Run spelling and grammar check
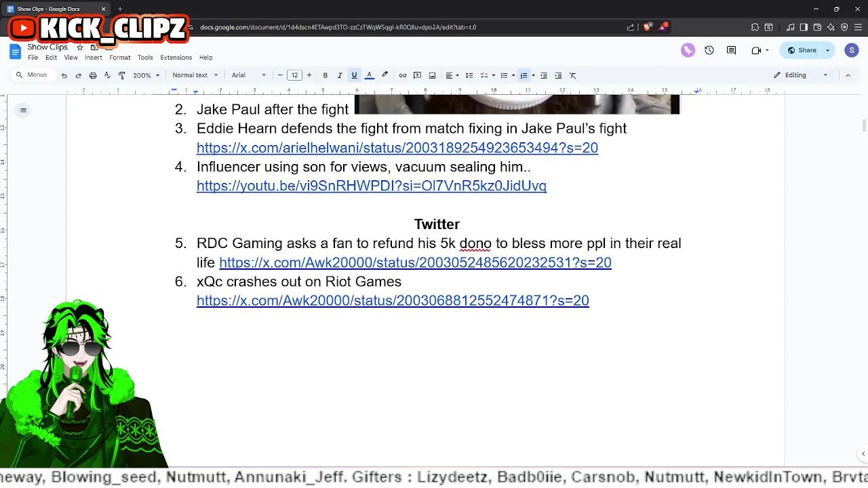Screen dimensions: 868x488 point(107,75)
